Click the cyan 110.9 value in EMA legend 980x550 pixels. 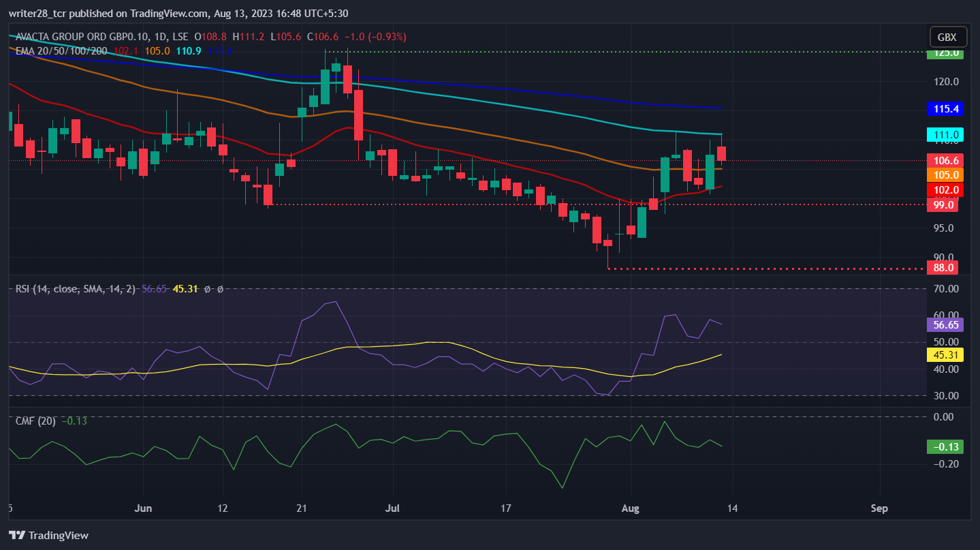[189, 50]
